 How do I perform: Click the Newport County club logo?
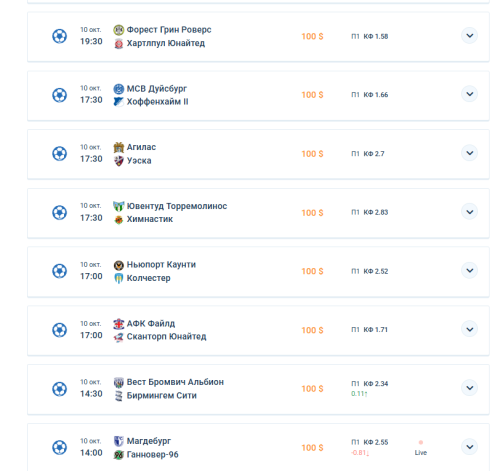[119, 265]
